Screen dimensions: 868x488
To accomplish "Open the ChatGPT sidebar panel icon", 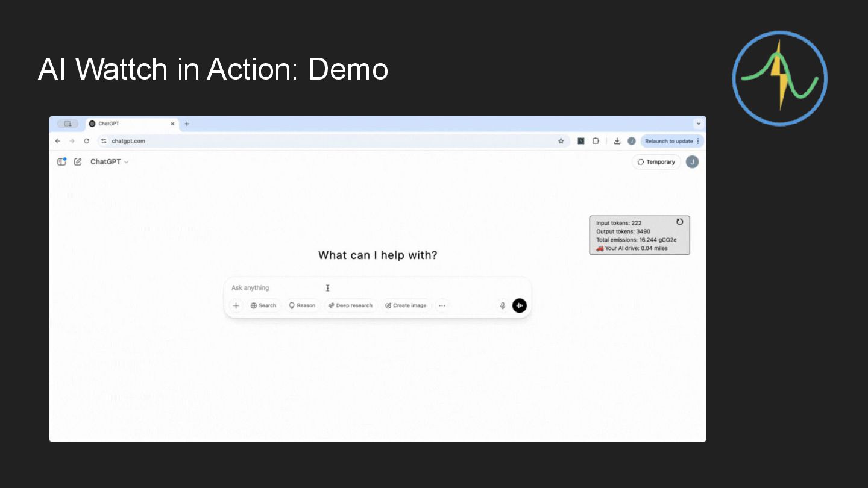I will (61, 161).
